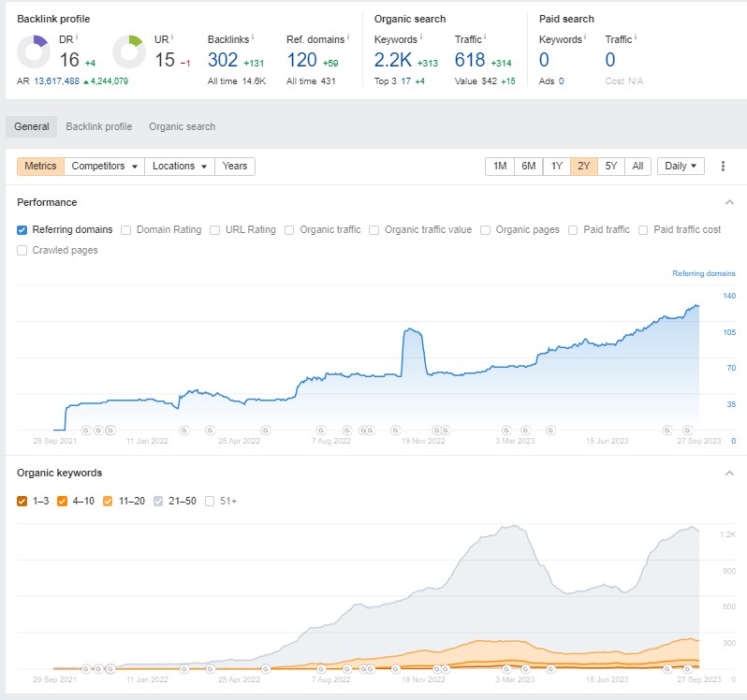Click Google update marker near 25 Apr 2022
The image size is (747, 700).
point(266,430)
